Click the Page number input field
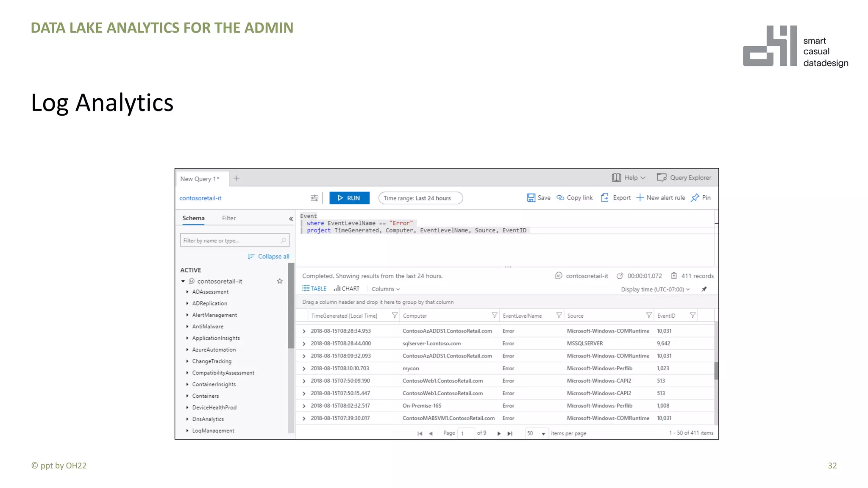The image size is (868, 488). 466,433
